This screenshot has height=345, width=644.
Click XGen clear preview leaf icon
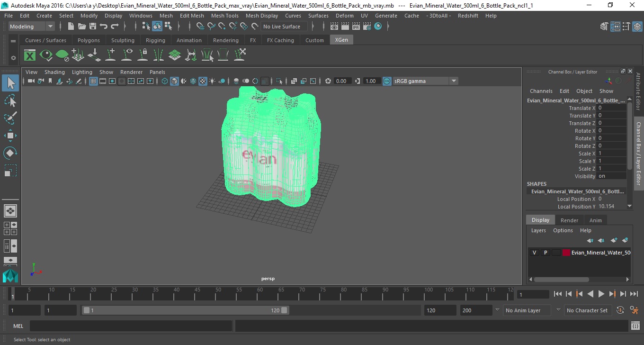[x=62, y=55]
